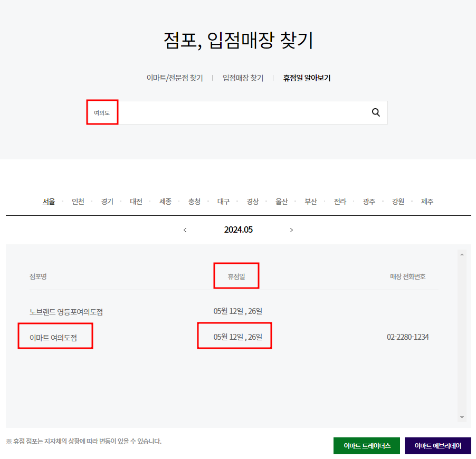
Task: Choose the 대전 region
Action: click(136, 201)
